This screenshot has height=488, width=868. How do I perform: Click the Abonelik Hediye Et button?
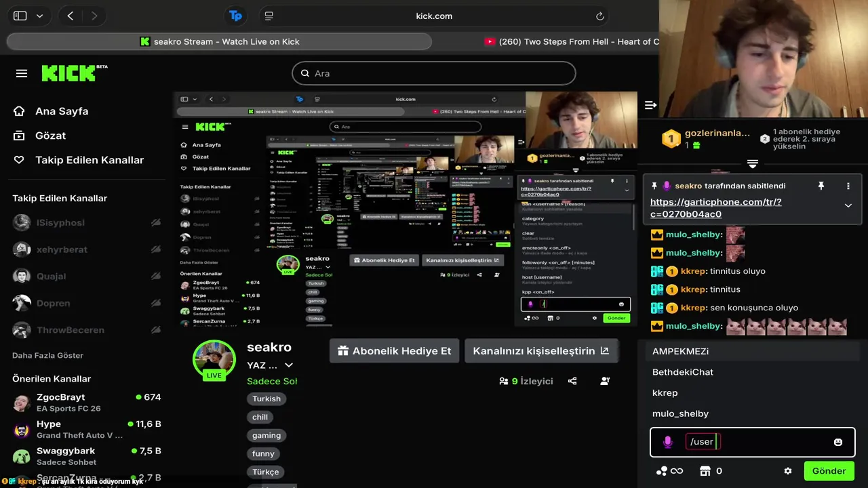point(395,350)
